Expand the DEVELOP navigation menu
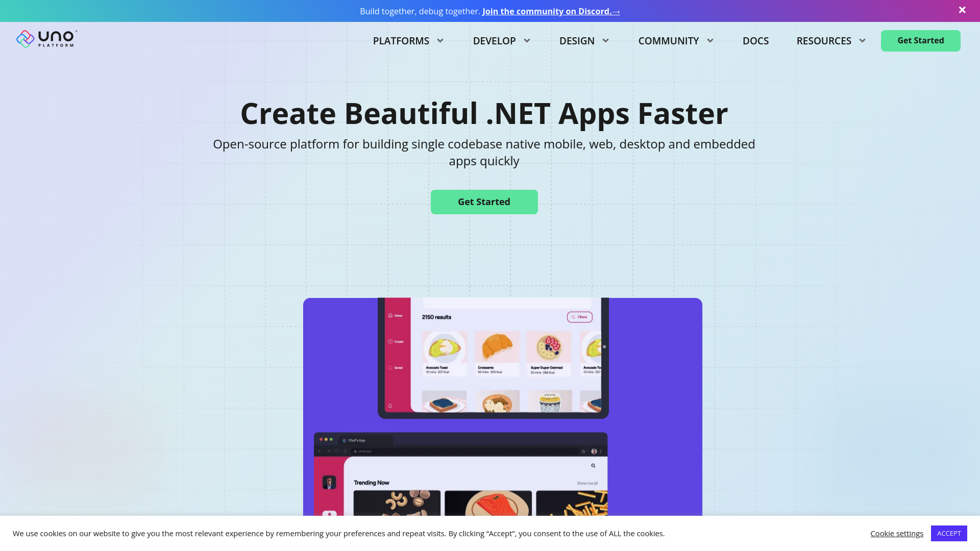 501,40
